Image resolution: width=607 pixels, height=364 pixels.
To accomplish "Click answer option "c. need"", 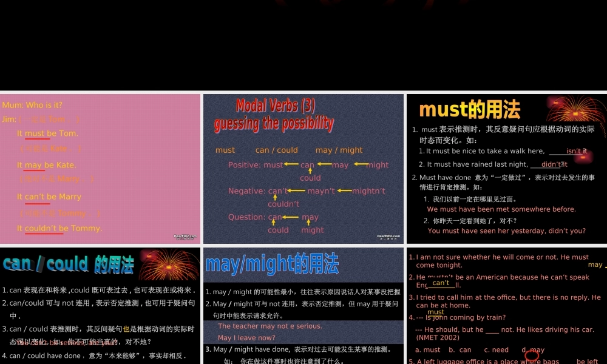I will point(497,349).
